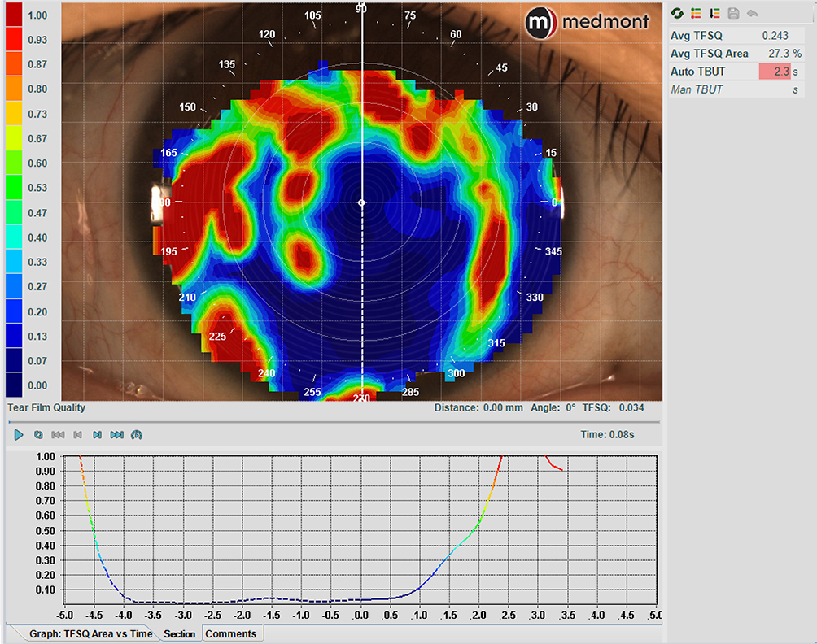Click the 330 degree label on the map
The image size is (817, 644).
(535, 298)
